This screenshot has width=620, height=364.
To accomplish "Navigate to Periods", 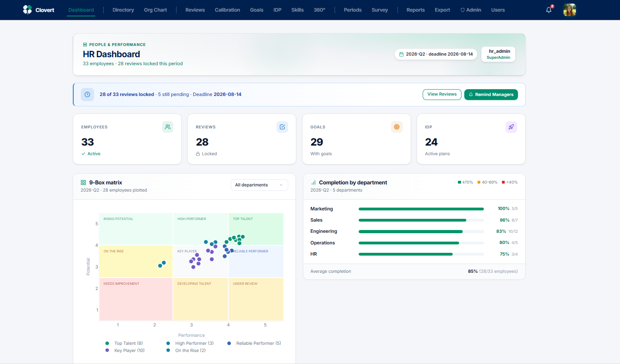I will point(353,10).
